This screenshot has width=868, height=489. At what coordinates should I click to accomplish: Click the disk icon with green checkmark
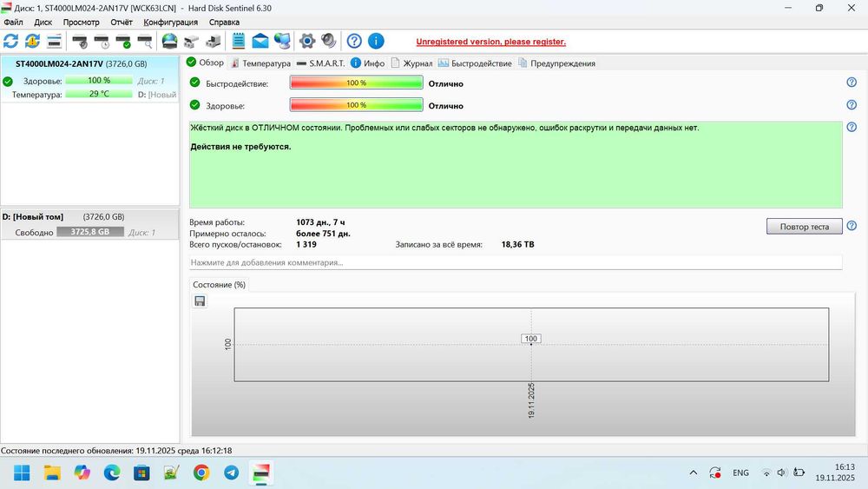[123, 41]
